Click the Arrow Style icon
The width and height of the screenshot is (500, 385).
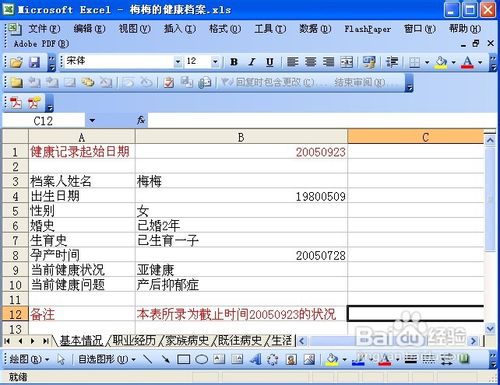point(447,359)
